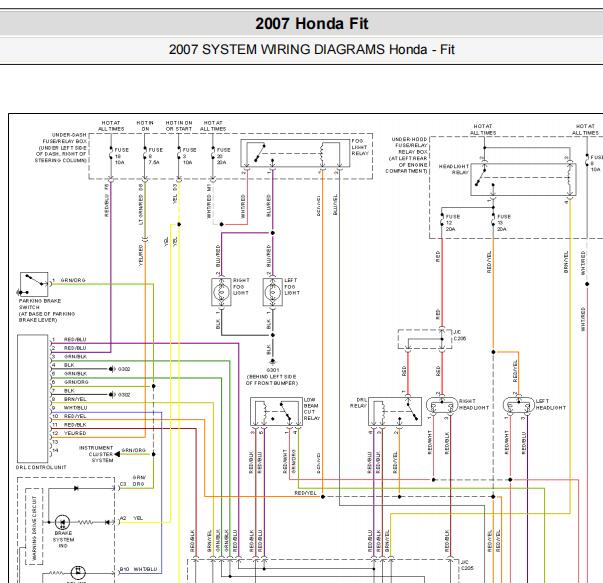Click the right fog light bulb symbol
The width and height of the screenshot is (603, 583).
pyautogui.click(x=221, y=292)
